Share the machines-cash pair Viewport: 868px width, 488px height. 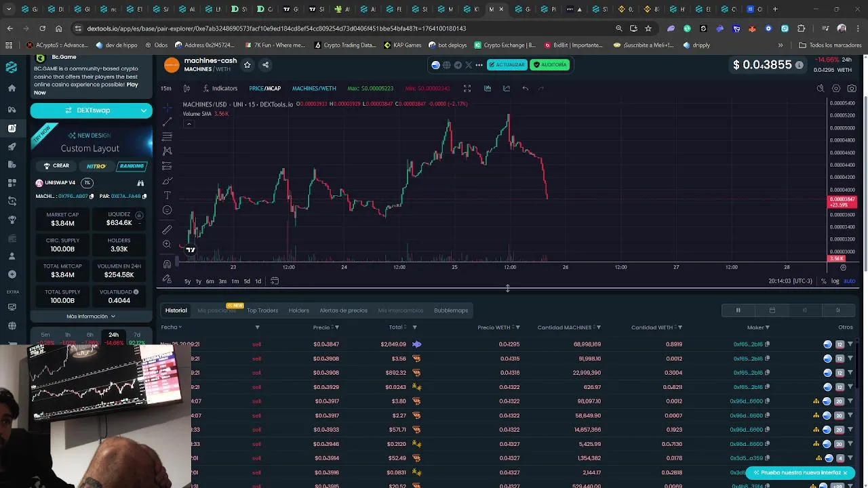(265, 65)
